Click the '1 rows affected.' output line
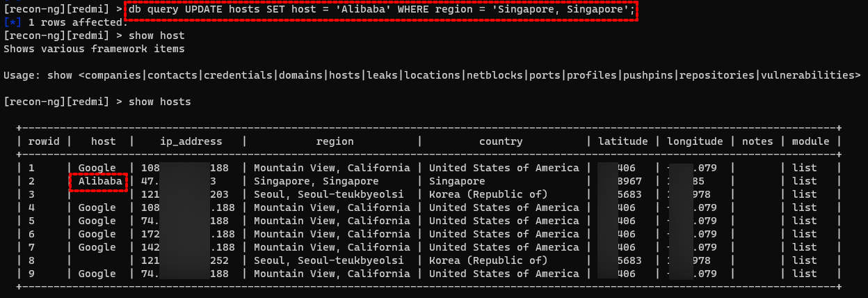The height and width of the screenshot is (298, 868). click(x=78, y=22)
